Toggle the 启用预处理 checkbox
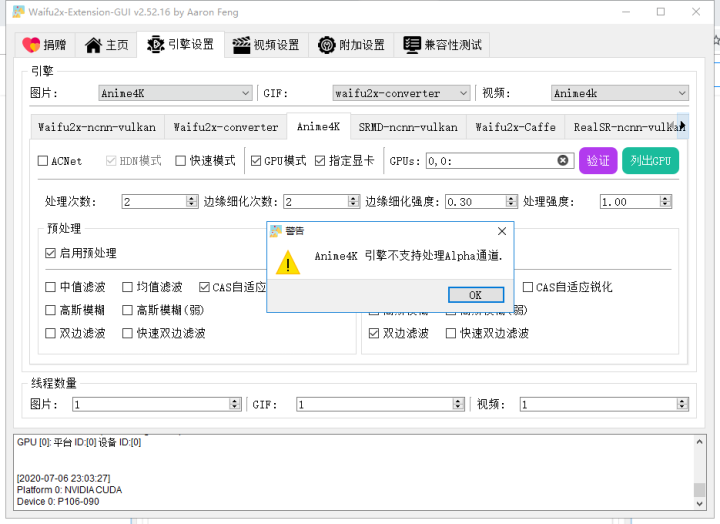The width and height of the screenshot is (720, 524). click(51, 253)
